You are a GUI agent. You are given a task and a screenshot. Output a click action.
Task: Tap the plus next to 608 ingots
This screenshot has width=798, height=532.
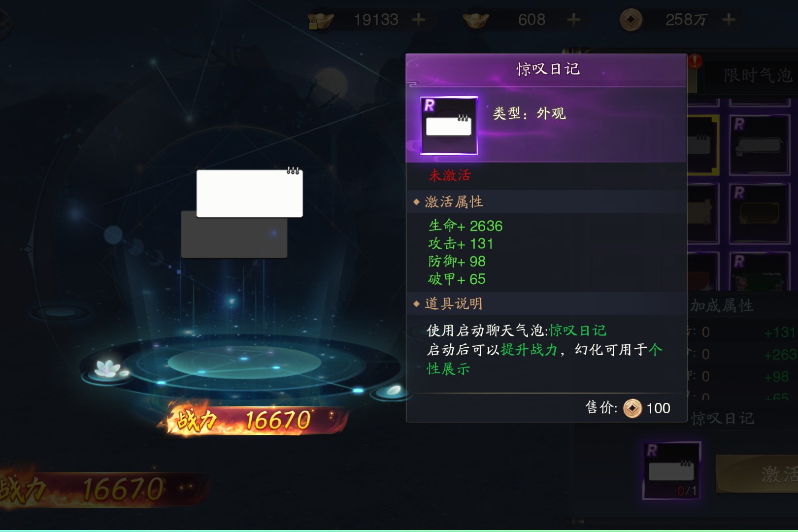coord(573,20)
